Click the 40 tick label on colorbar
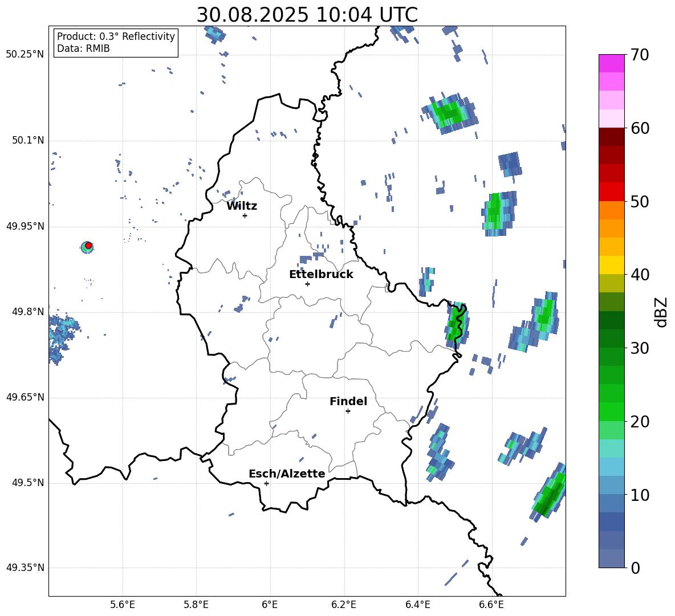This screenshot has width=675, height=616. [x=639, y=275]
